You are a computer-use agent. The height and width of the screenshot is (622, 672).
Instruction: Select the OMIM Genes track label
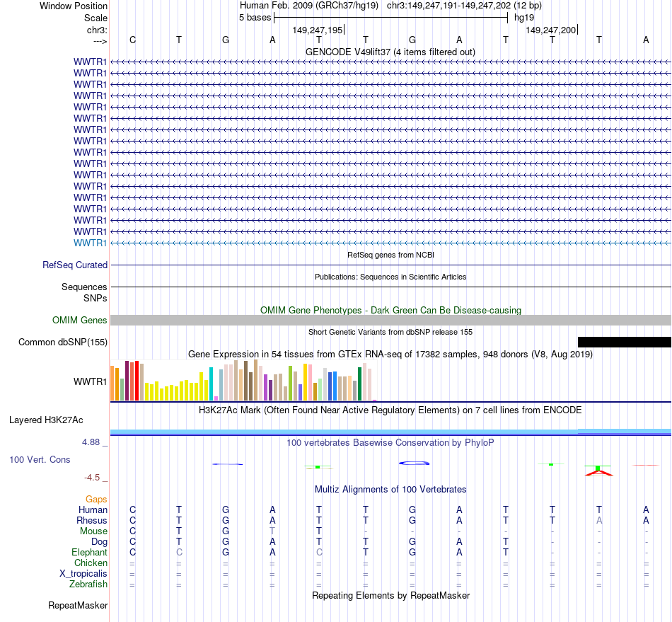click(x=80, y=321)
